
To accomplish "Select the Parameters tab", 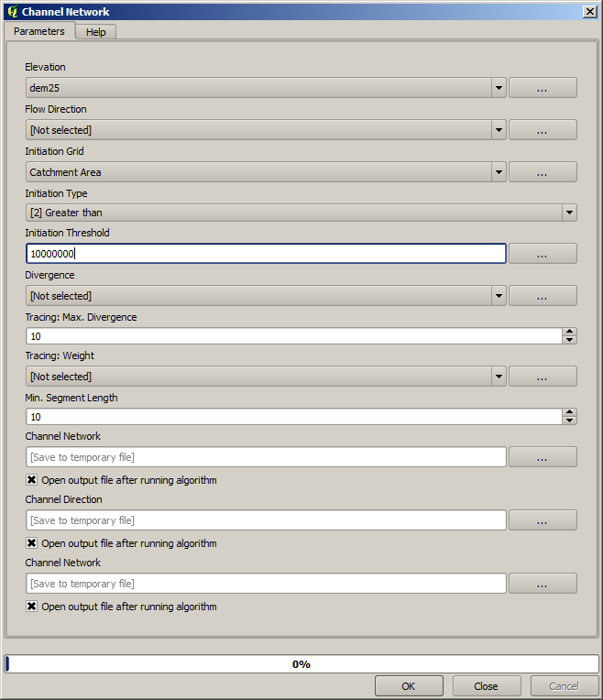I will pos(39,31).
